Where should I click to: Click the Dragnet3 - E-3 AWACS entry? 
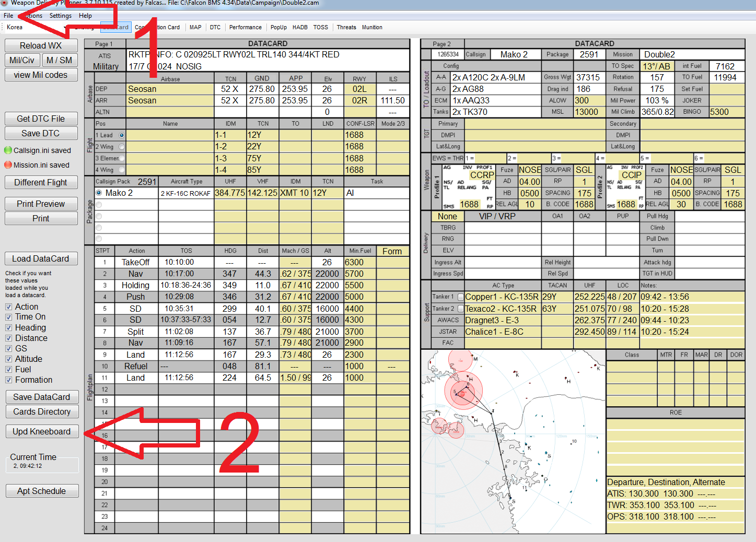click(502, 320)
